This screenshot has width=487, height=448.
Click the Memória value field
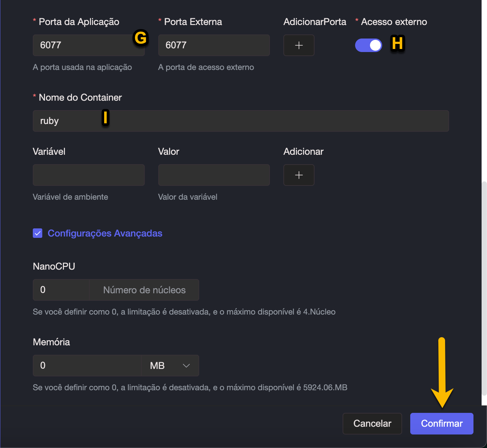87,366
